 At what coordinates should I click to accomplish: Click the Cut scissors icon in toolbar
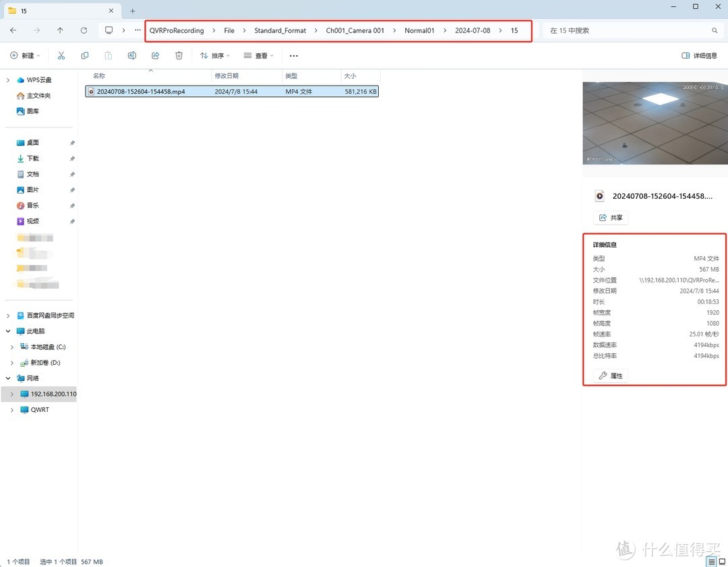click(x=61, y=55)
